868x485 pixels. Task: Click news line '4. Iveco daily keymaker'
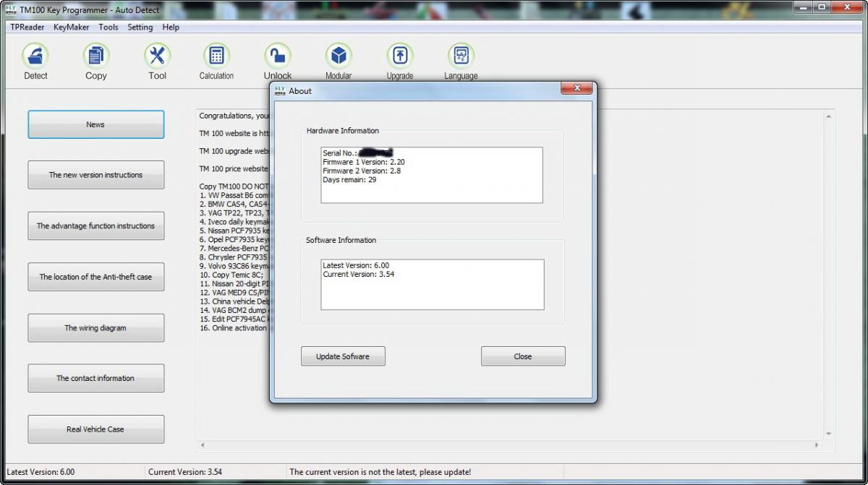point(234,222)
